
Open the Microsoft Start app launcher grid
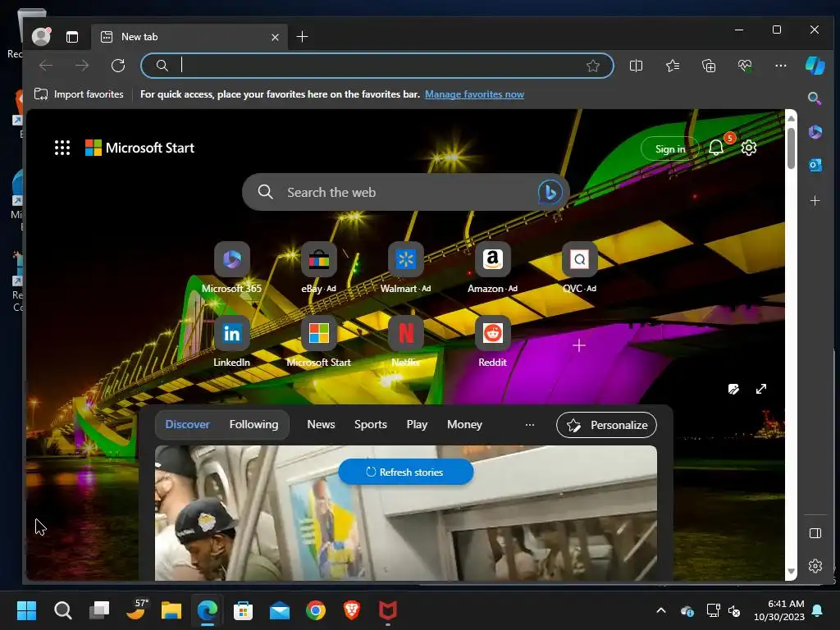coord(62,148)
